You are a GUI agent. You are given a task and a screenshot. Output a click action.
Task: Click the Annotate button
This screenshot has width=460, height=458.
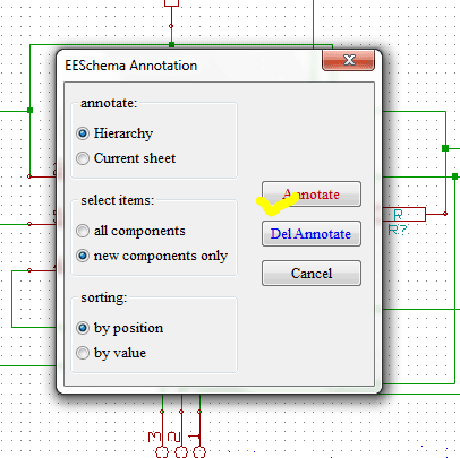pos(311,194)
